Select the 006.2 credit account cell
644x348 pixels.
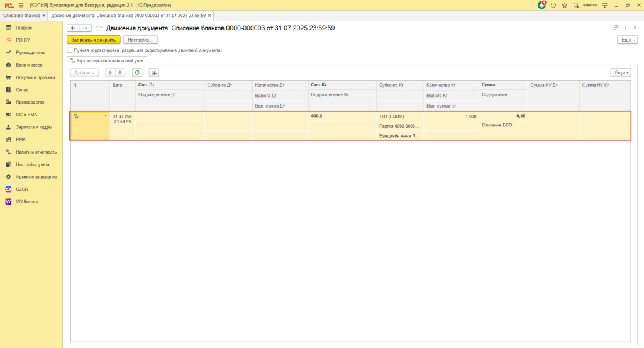(342, 116)
